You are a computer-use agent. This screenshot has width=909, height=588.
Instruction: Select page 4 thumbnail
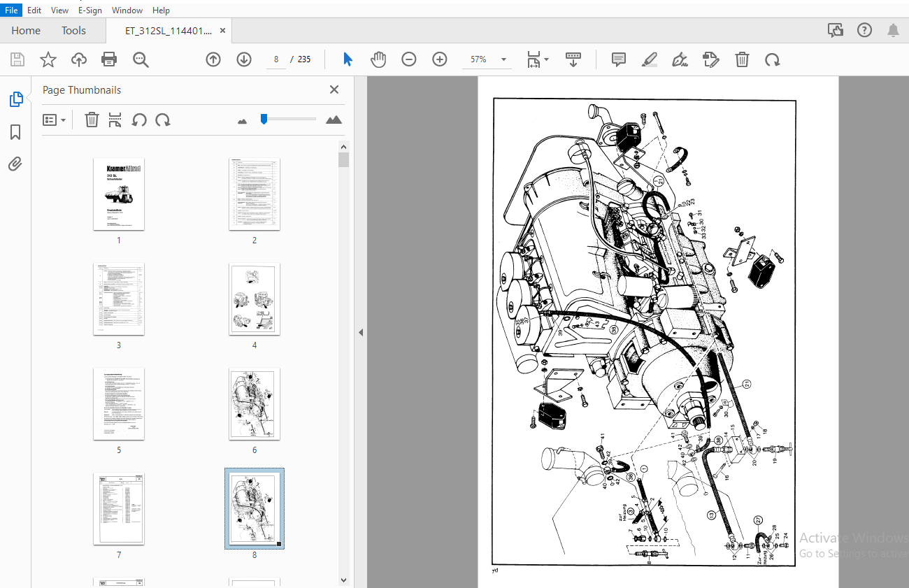tap(255, 299)
